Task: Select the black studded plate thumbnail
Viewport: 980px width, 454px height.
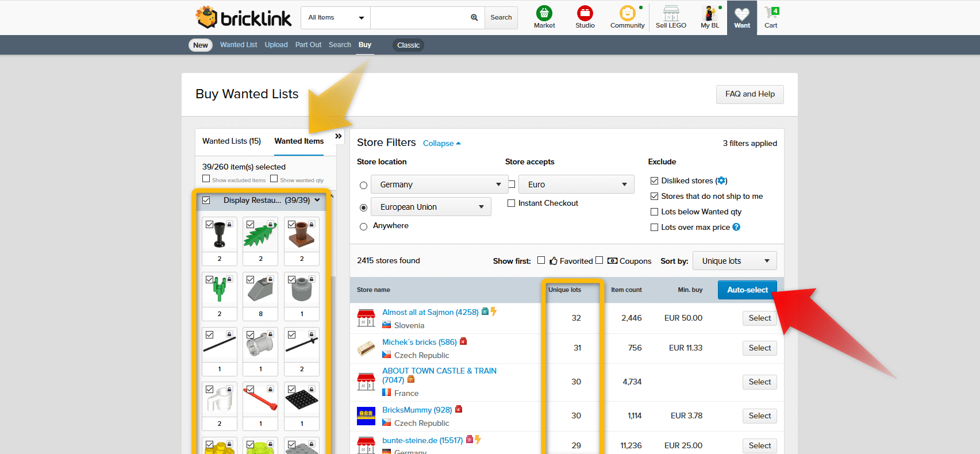Action: pyautogui.click(x=302, y=399)
